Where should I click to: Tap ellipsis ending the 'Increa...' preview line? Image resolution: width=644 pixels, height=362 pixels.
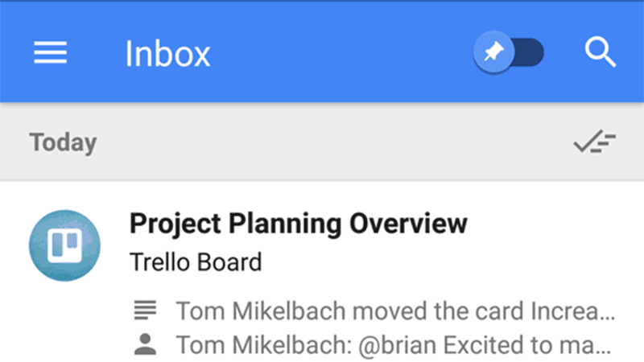coord(607,317)
